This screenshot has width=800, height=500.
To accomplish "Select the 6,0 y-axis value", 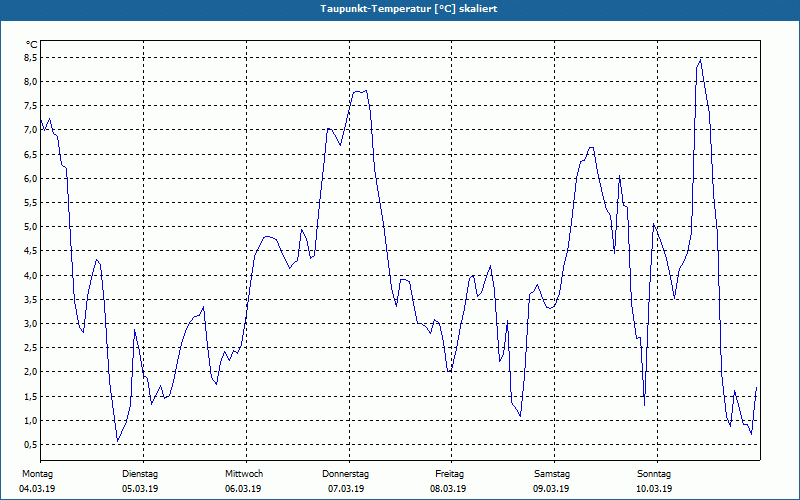I will [x=32, y=179].
